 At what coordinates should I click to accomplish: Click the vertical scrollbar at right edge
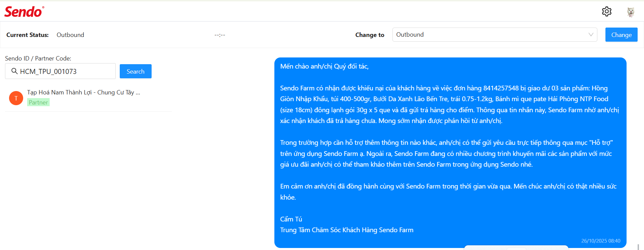click(x=638, y=247)
